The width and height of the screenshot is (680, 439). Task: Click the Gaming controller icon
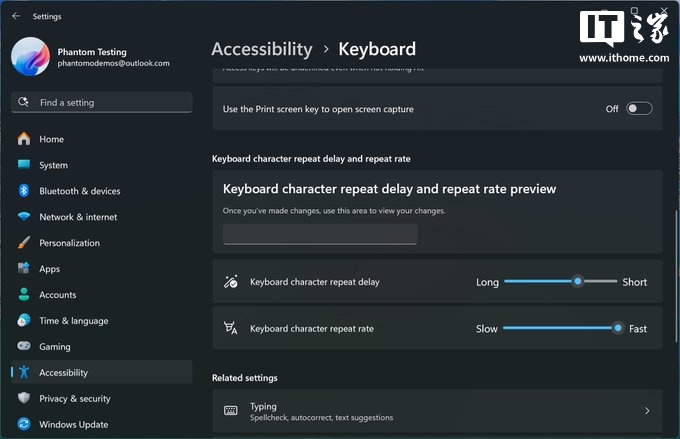24,347
